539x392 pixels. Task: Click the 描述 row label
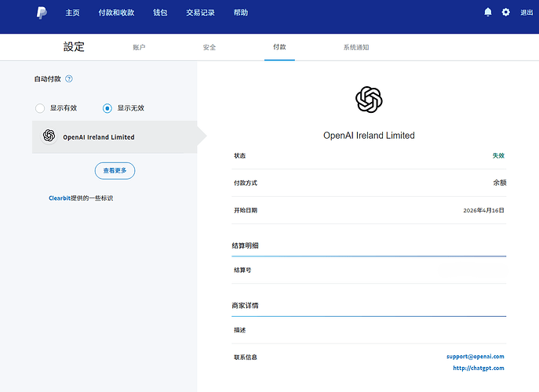pos(240,330)
